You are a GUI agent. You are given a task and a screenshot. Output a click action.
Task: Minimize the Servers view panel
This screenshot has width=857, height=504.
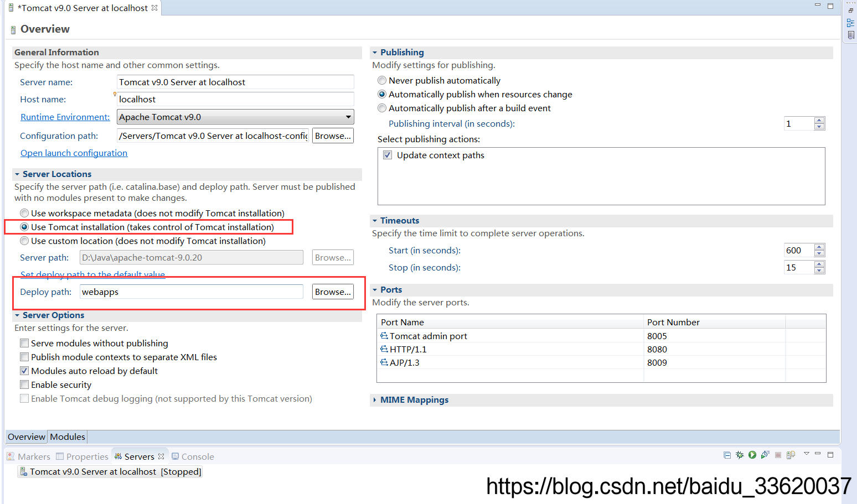pyautogui.click(x=818, y=454)
